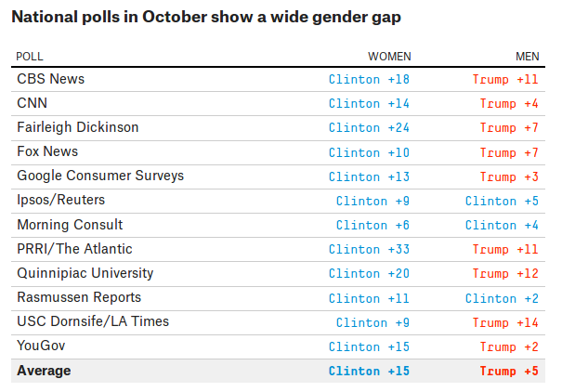The width and height of the screenshot is (575, 392).
Task: Select the Morning Consult row label
Action: point(70,225)
